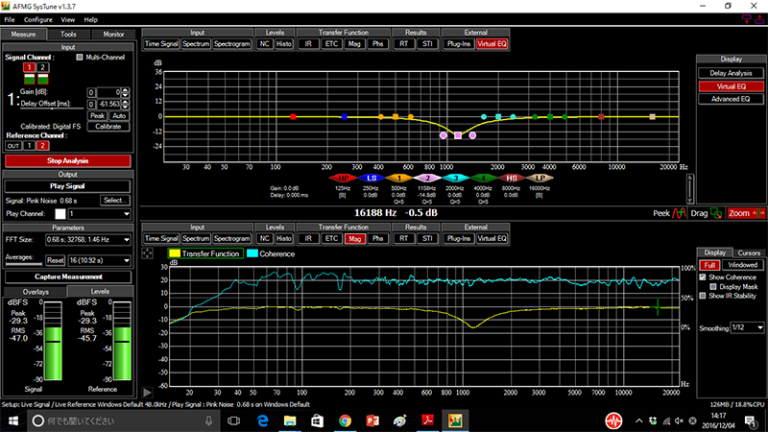Viewport: 768px width, 432px height.
Task: Open the Configure menu
Action: (x=39, y=19)
